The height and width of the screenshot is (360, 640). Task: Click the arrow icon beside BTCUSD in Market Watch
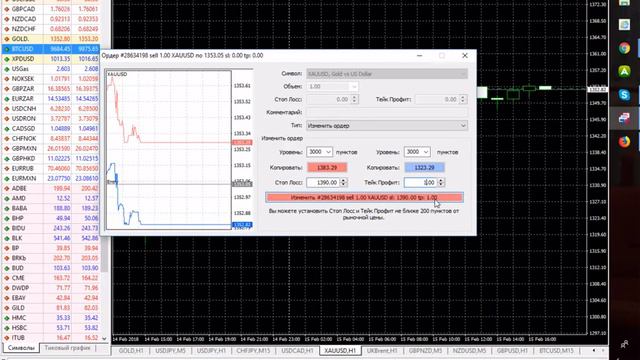point(7,49)
